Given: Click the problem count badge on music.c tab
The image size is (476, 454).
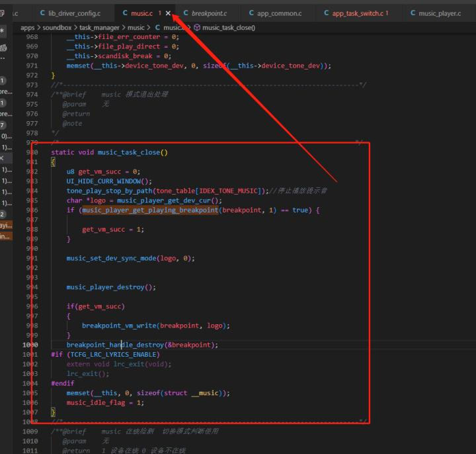Looking at the screenshot, I should pyautogui.click(x=160, y=13).
